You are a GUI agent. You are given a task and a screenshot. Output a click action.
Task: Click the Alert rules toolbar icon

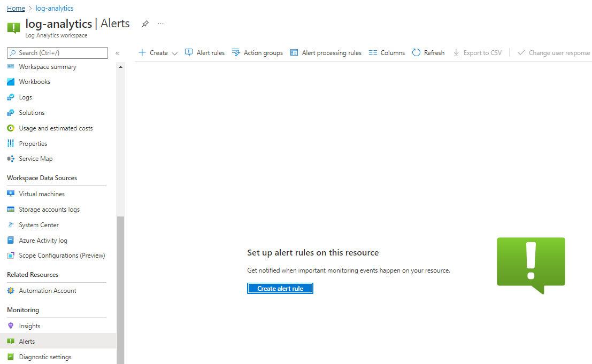coord(189,52)
